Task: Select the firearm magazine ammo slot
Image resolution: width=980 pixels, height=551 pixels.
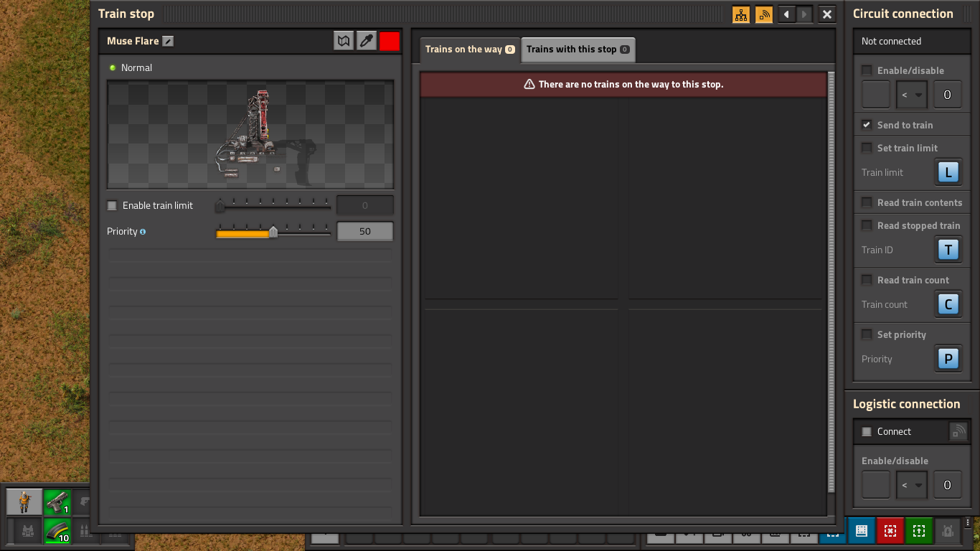Action: 57,531
